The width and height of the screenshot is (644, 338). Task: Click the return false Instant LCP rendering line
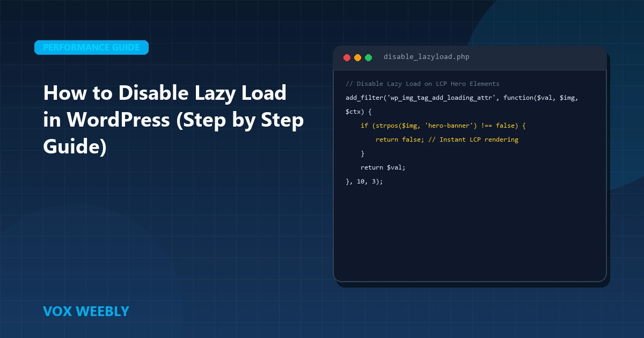tap(447, 139)
